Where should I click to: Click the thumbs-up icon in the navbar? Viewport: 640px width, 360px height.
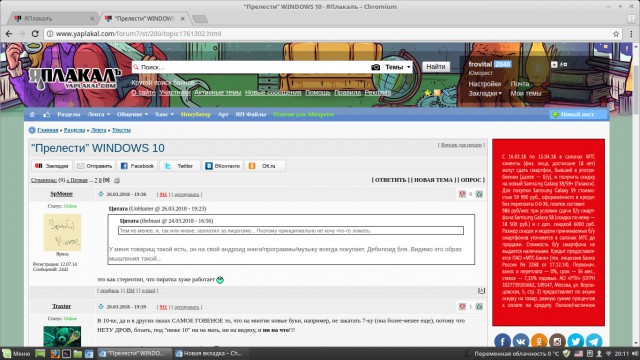[x=47, y=114]
